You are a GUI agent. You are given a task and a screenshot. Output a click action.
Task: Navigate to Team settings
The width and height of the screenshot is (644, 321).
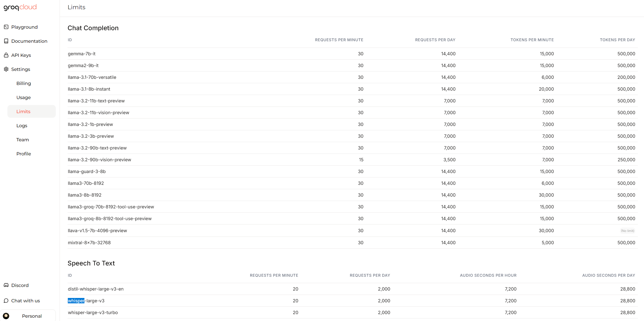point(23,140)
